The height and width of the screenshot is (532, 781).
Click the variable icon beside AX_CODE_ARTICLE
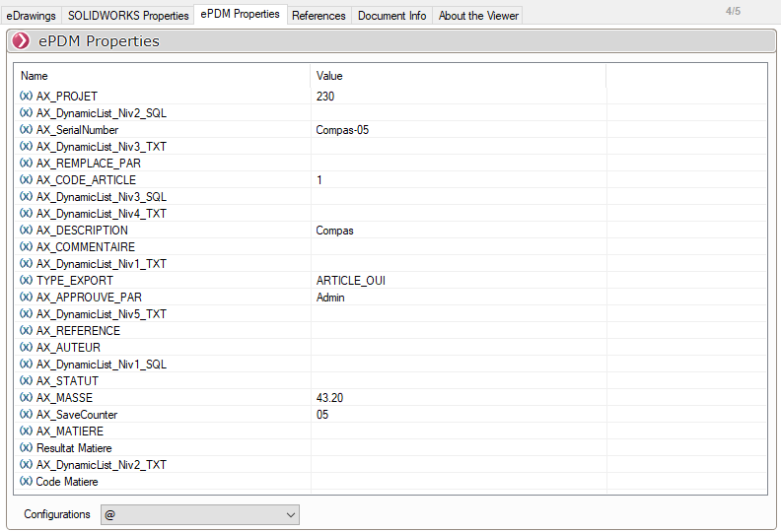(x=26, y=180)
